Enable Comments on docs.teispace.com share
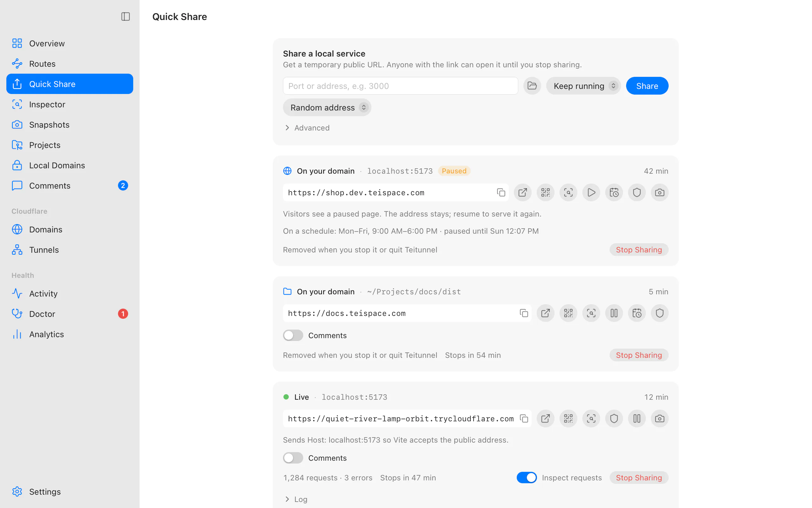Image resolution: width=812 pixels, height=508 pixels. click(292, 335)
